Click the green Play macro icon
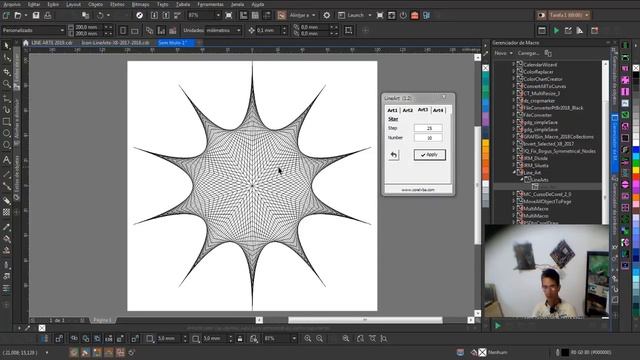This screenshot has width=640, height=360. [x=556, y=31]
